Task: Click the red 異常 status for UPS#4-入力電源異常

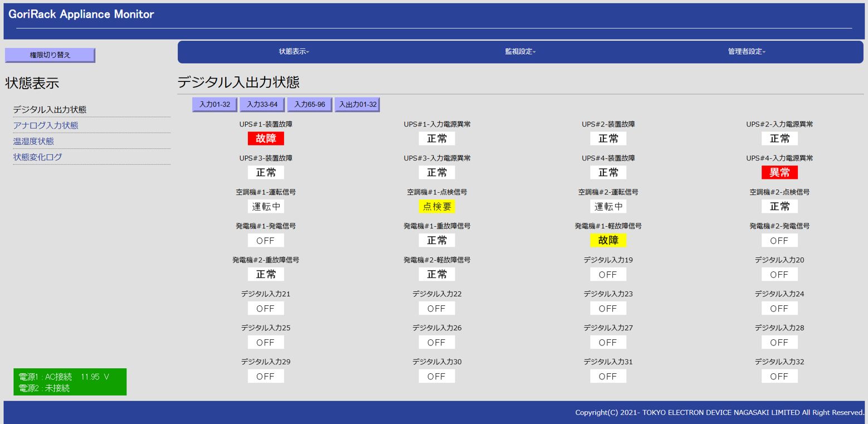Action: (x=779, y=173)
